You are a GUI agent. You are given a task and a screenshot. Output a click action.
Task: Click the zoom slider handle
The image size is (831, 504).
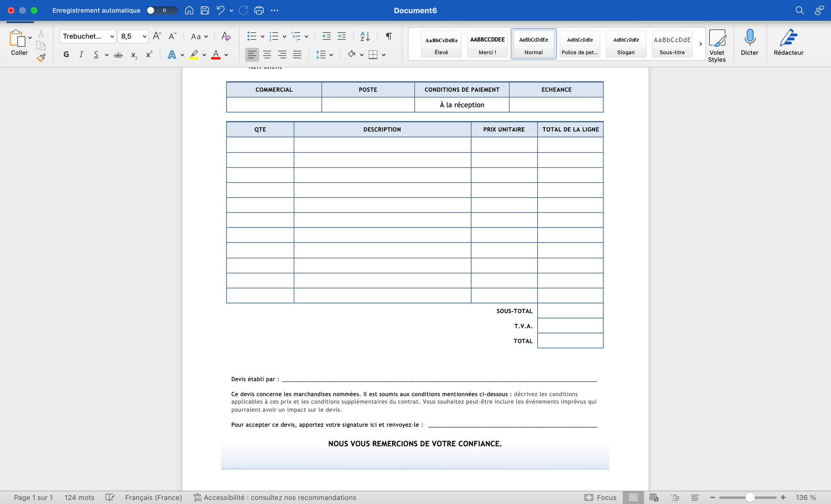750,497
